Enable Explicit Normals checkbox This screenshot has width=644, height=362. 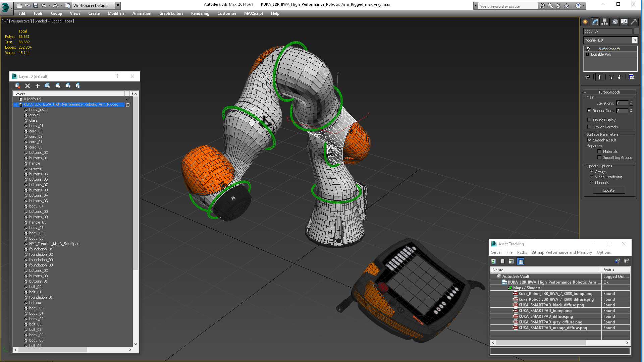point(589,127)
